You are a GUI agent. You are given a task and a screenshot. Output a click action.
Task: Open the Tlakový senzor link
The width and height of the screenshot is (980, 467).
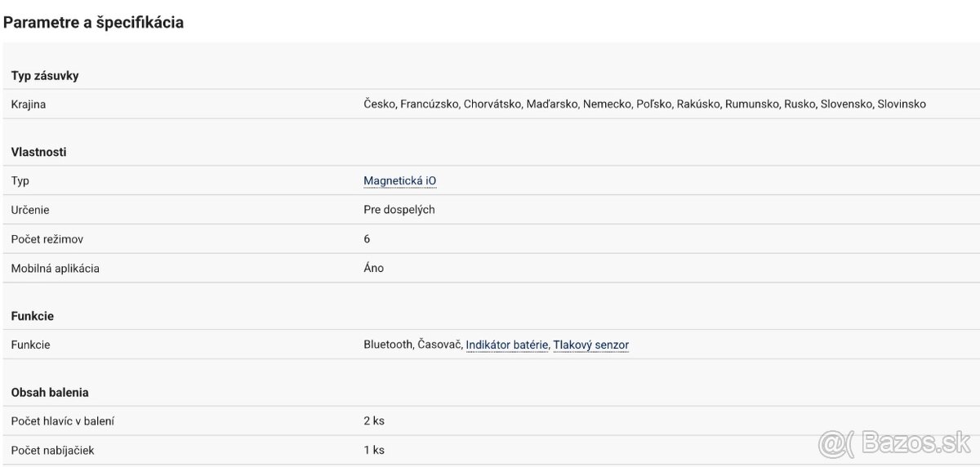590,345
